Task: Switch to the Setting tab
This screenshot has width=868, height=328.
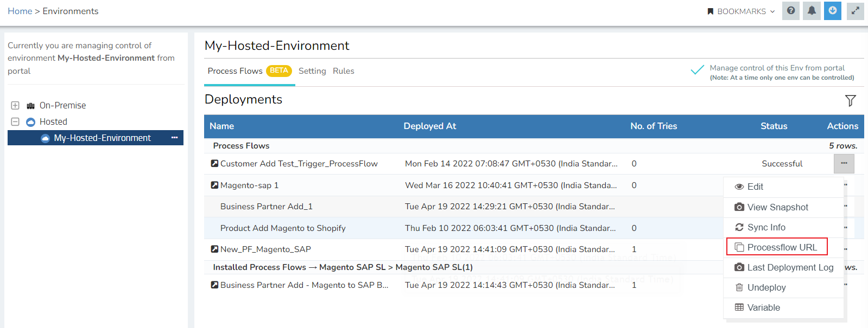Action: (x=312, y=71)
